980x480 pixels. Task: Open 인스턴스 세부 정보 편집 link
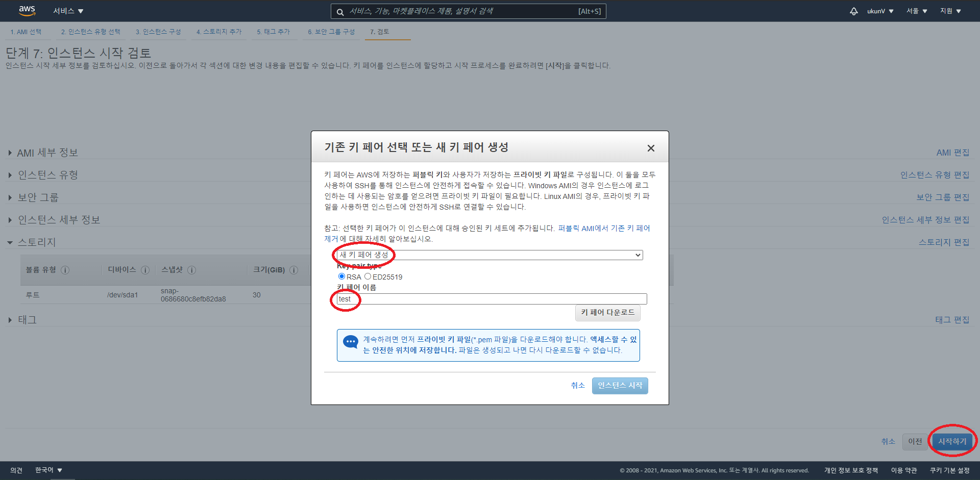[x=925, y=220]
